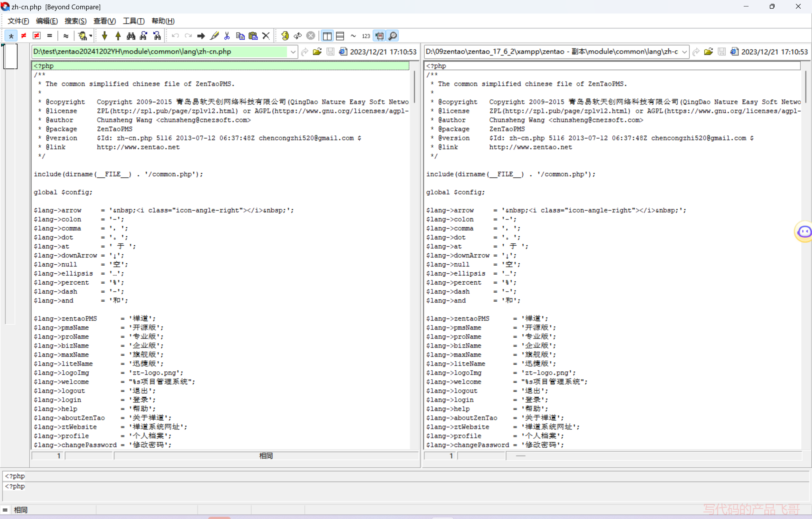The width and height of the screenshot is (812, 519).
Task: Click the Copy toolbar icon
Action: pyautogui.click(x=240, y=36)
